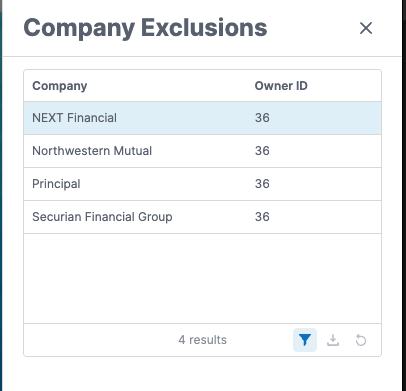Screen dimensions: 406x391
Task: Download the Company Exclusions table data
Action: [x=333, y=340]
